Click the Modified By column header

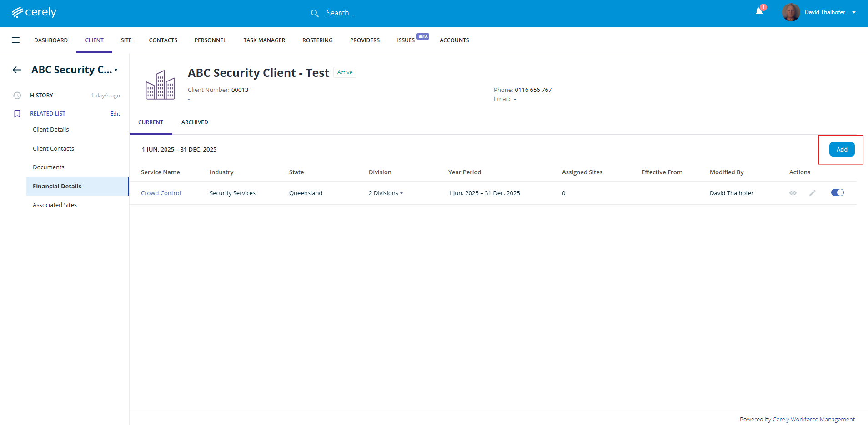[x=727, y=172]
